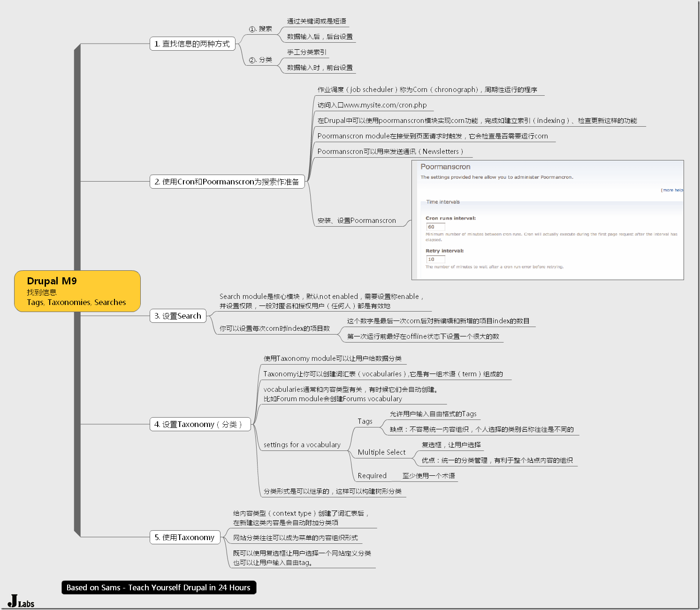Screen dimensions: 700x610
Task: Open the Poormanscron settings screenshot thumbnail
Action: coord(548,220)
